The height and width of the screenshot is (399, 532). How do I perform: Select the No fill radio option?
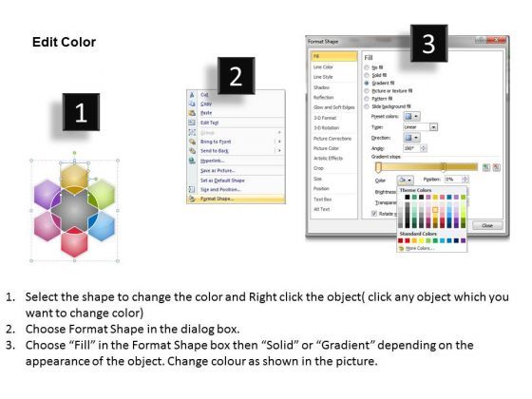pyautogui.click(x=367, y=67)
